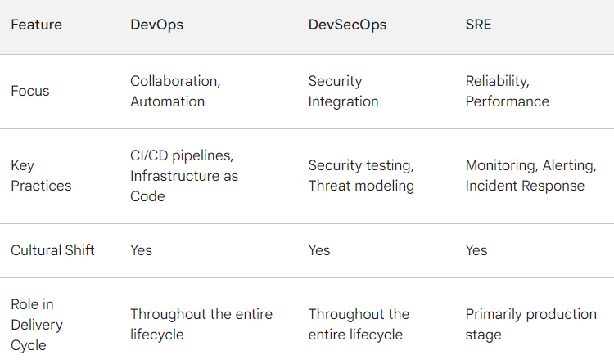
Task: Select the Yes cell under DevOps
Action: 142,250
